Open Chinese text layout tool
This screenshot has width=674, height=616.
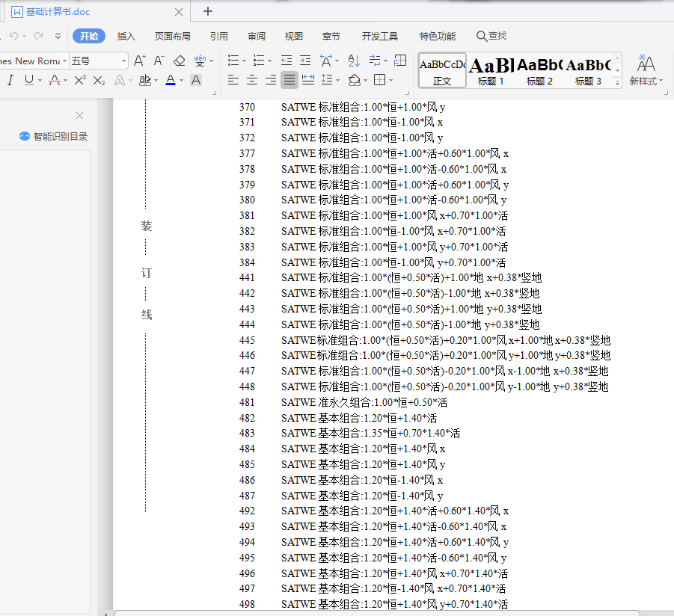click(x=326, y=61)
